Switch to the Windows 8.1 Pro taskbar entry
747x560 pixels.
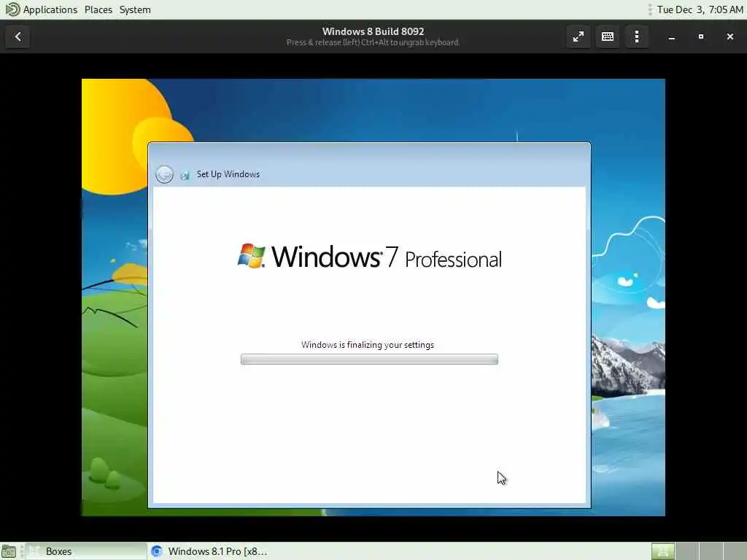point(209,551)
